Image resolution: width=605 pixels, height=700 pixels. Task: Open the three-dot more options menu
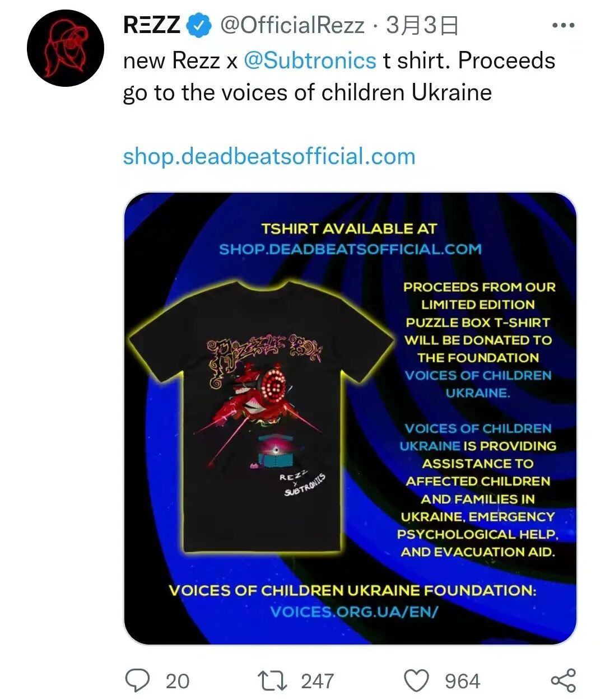click(x=563, y=26)
